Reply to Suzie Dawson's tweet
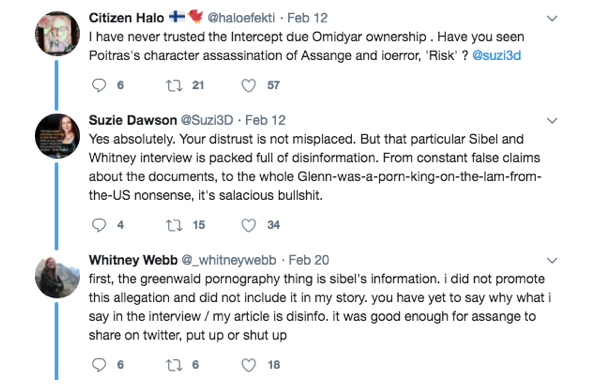Viewport: 599px width, 389px height. click(99, 225)
